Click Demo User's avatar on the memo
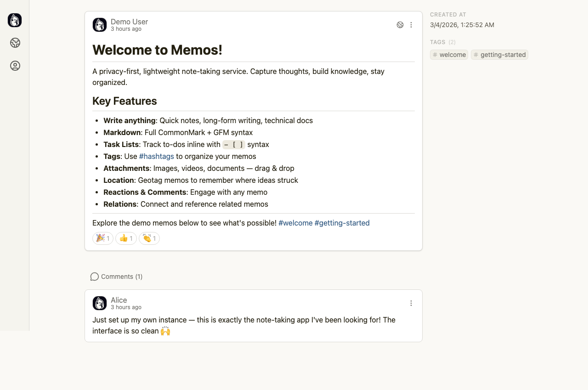Screen dimensions: 588x390 click(x=99, y=24)
